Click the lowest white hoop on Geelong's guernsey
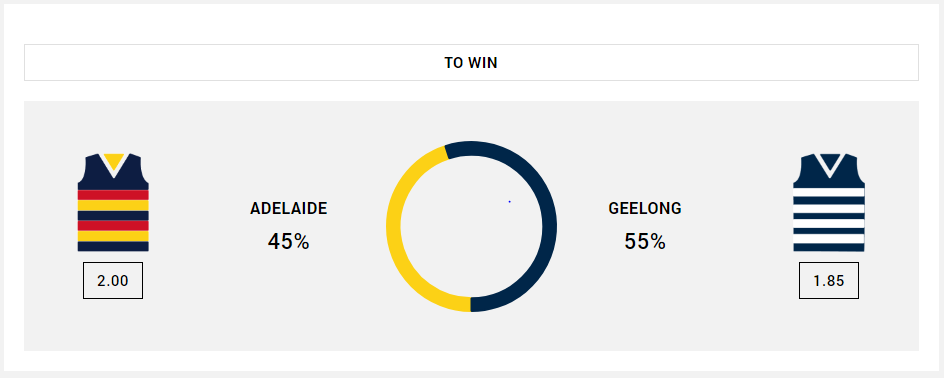The height and width of the screenshot is (378, 944). pyautogui.click(x=828, y=238)
